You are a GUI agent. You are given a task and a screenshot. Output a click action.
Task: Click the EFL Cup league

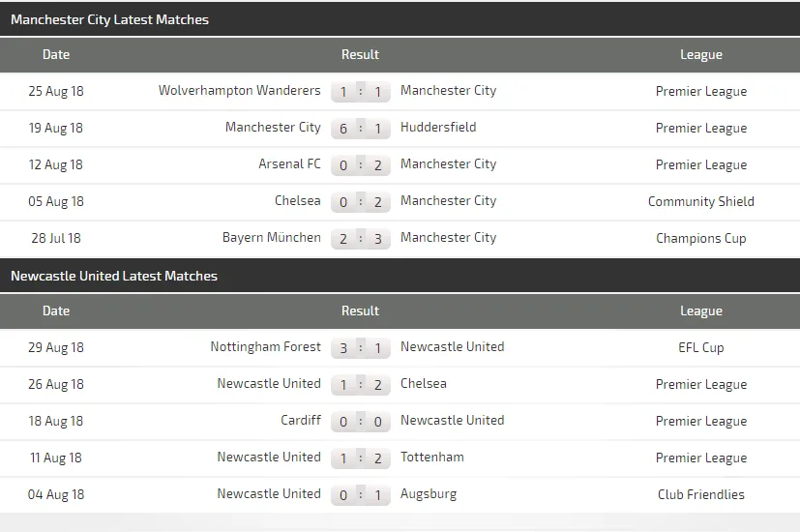[700, 348]
